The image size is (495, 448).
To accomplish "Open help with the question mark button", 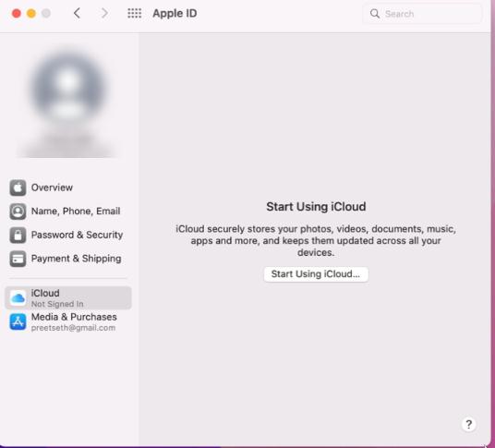I will click(x=469, y=424).
